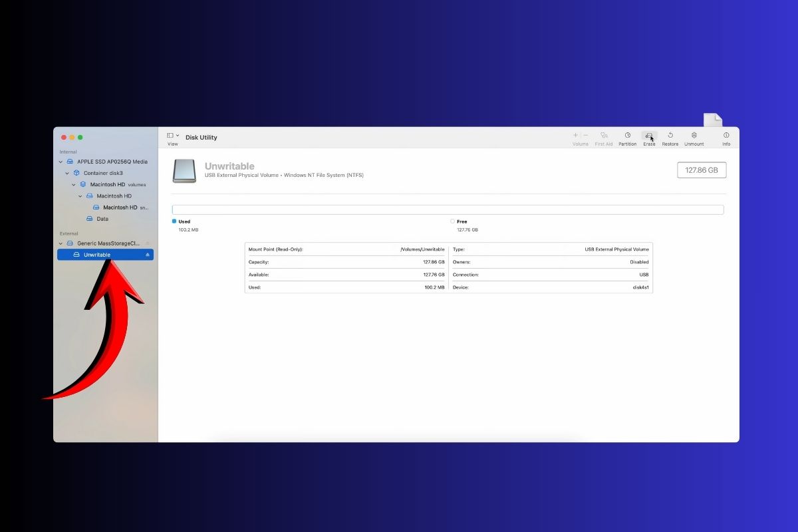
Task: Click the eject icon beside Generic MassStorageCl...
Action: point(148,243)
